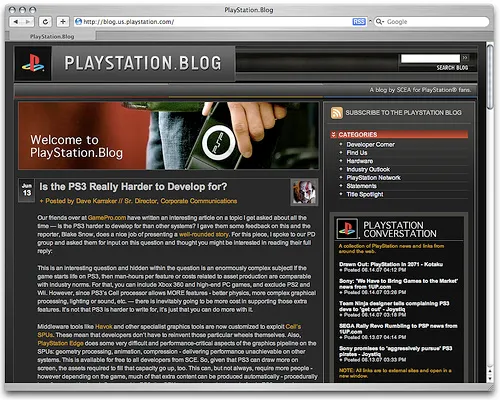Open the GamePro.com link
The width and height of the screenshot is (500, 400).
(x=107, y=218)
